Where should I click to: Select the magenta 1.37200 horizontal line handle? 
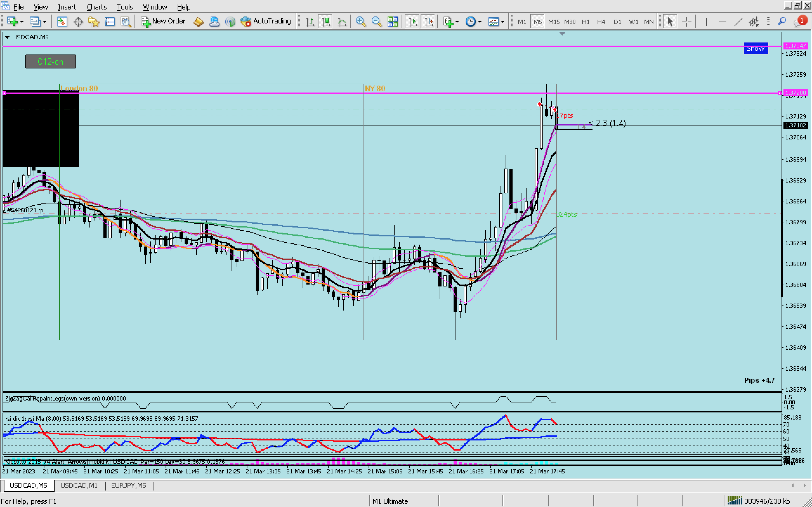click(779, 93)
